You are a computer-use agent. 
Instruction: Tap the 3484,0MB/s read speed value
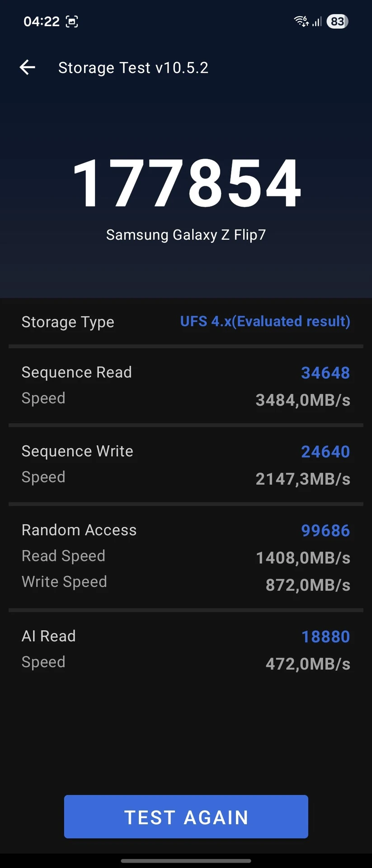(303, 400)
